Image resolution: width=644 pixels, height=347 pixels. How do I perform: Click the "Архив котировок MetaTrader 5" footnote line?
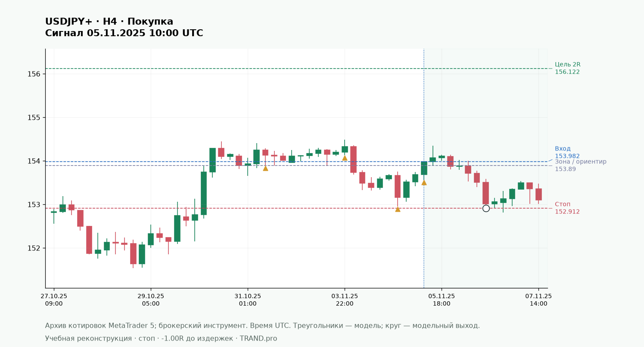262,325
